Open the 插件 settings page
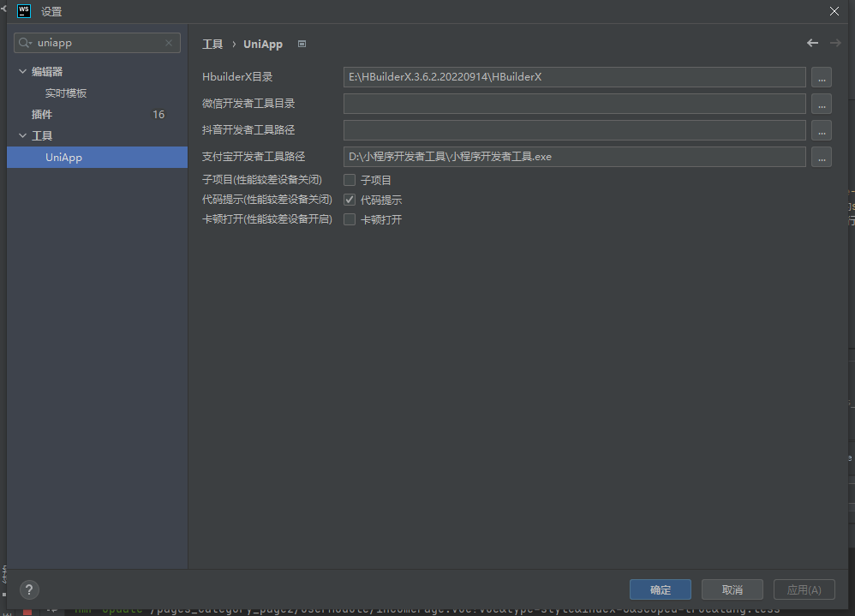The image size is (855, 616). [42, 115]
